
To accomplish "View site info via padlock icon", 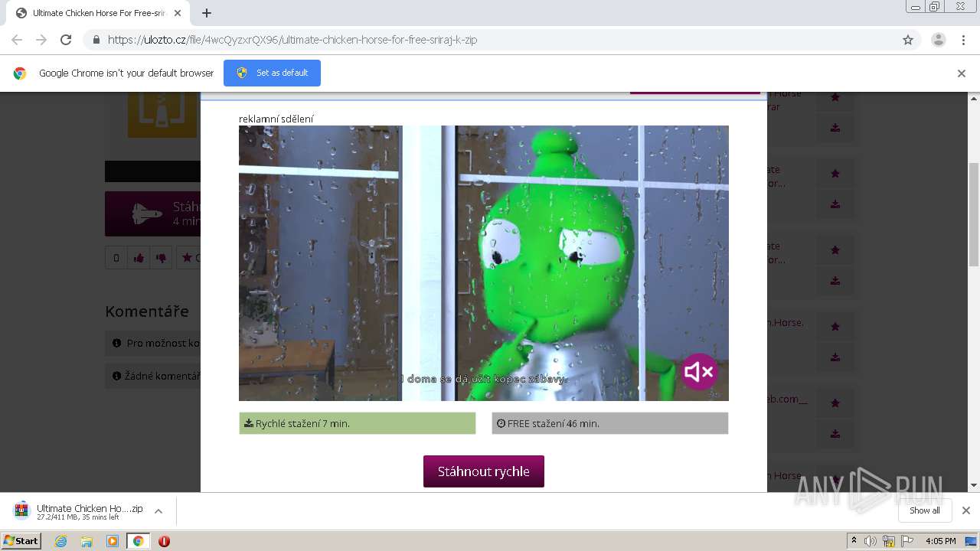I will [x=96, y=40].
